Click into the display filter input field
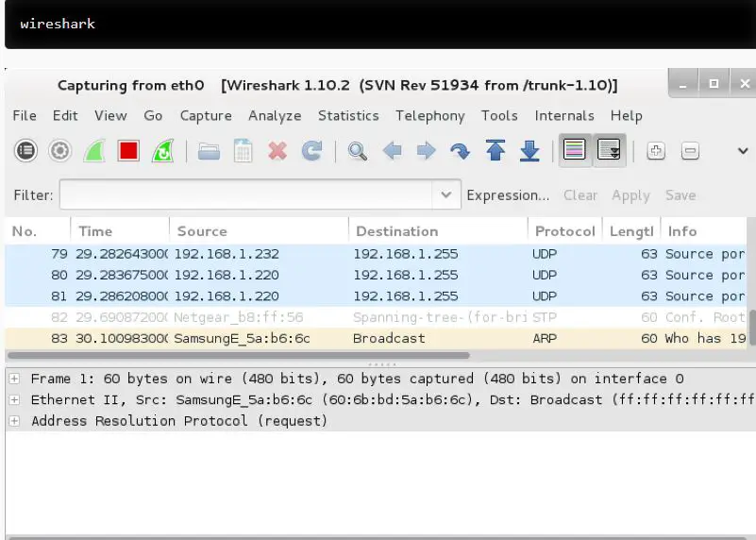Screen dimensions: 756x540 pos(245,195)
